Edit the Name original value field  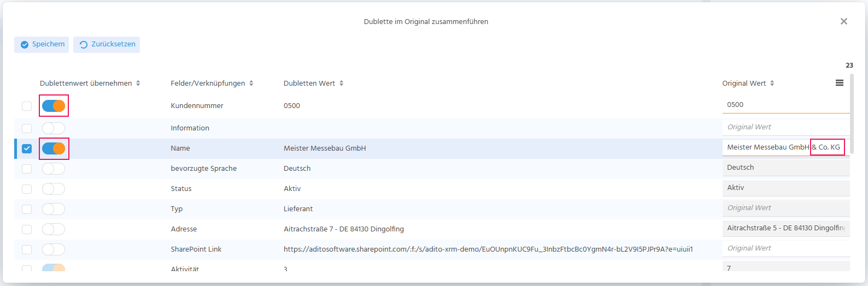click(x=786, y=147)
